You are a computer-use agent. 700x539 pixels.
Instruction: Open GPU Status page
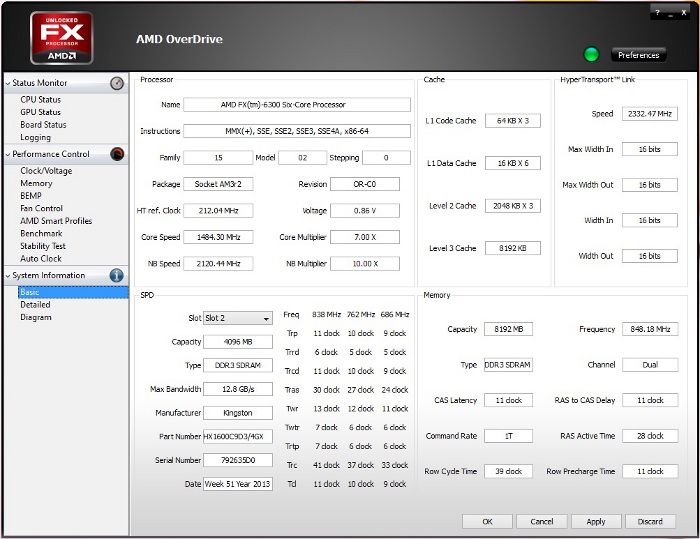pyautogui.click(x=41, y=112)
